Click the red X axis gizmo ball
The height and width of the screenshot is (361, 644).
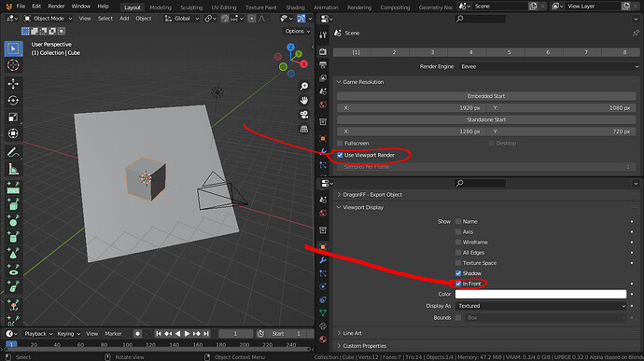coord(304,64)
